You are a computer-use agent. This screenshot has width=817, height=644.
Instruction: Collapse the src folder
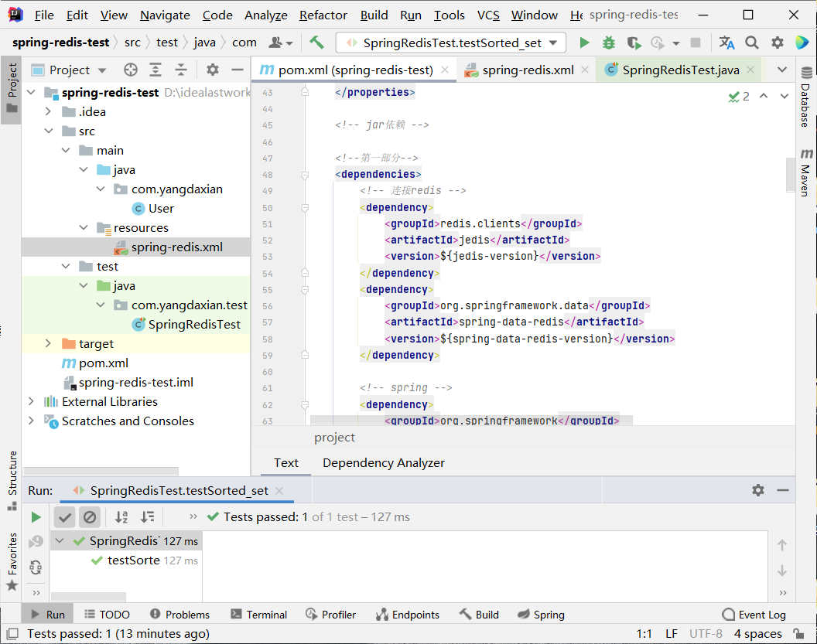click(x=49, y=131)
